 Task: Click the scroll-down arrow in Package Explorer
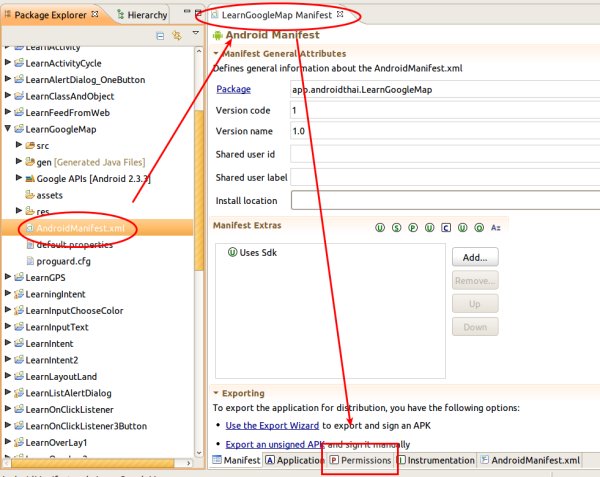pyautogui.click(x=199, y=453)
